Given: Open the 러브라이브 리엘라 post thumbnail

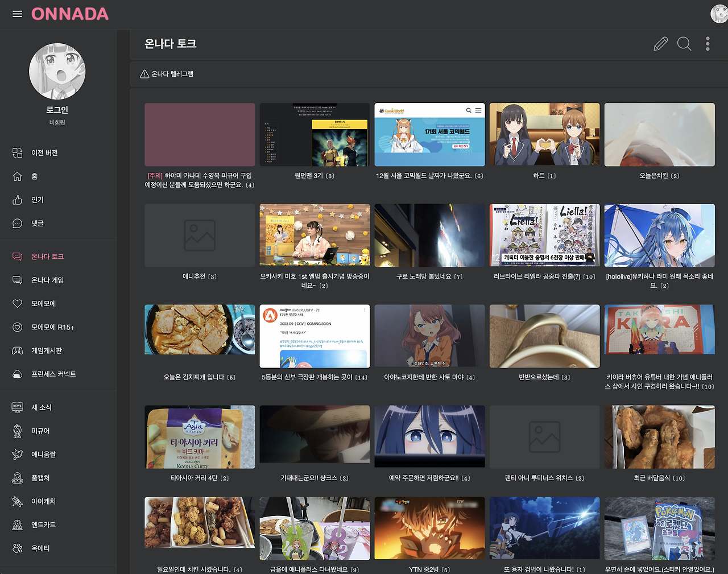Looking at the screenshot, I should [544, 236].
